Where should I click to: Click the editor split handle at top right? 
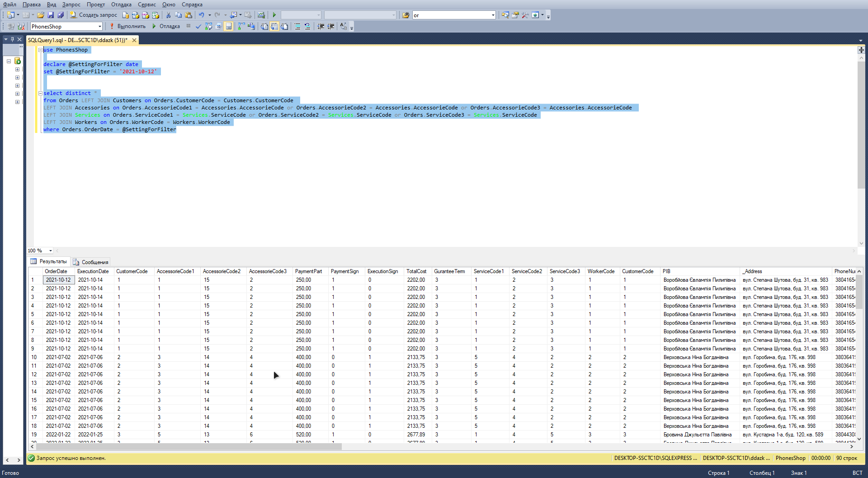(861, 50)
